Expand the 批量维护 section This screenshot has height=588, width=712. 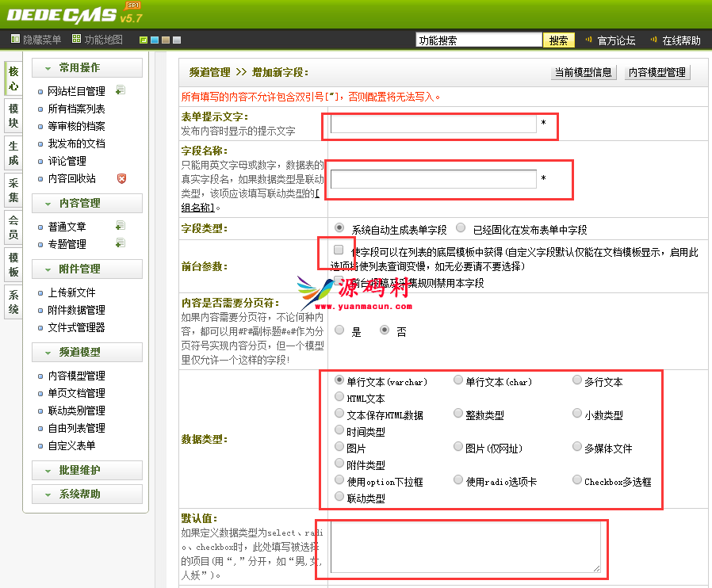coord(87,471)
